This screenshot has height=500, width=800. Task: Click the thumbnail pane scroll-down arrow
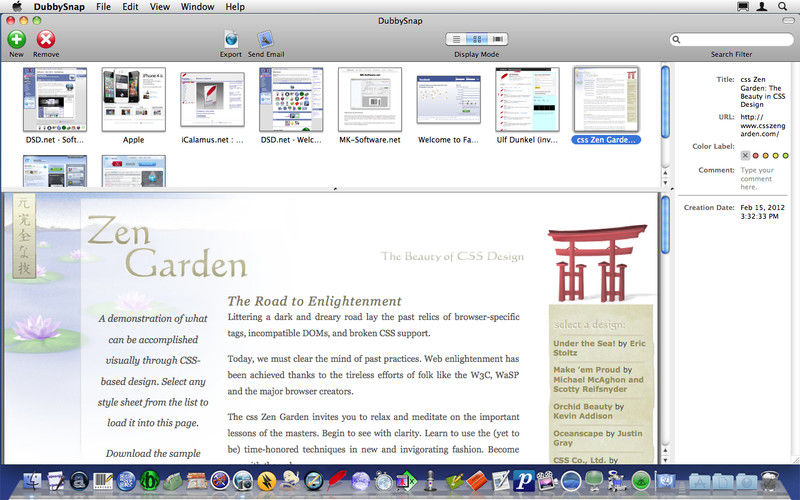pos(665,182)
